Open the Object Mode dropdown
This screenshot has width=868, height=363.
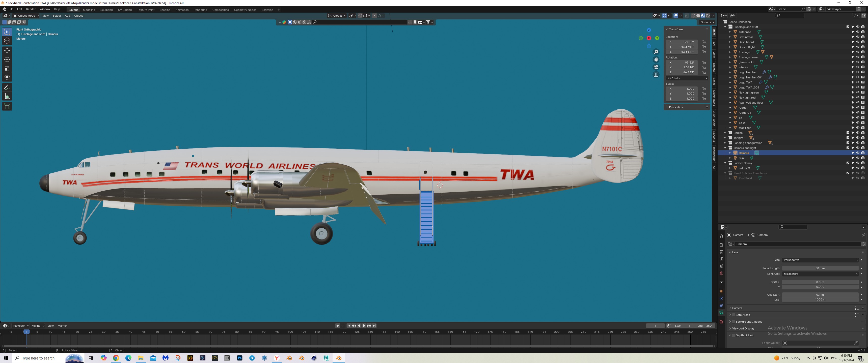[x=25, y=15]
